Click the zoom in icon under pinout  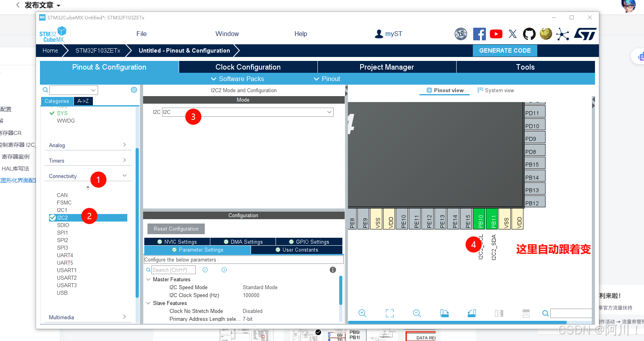point(363,313)
